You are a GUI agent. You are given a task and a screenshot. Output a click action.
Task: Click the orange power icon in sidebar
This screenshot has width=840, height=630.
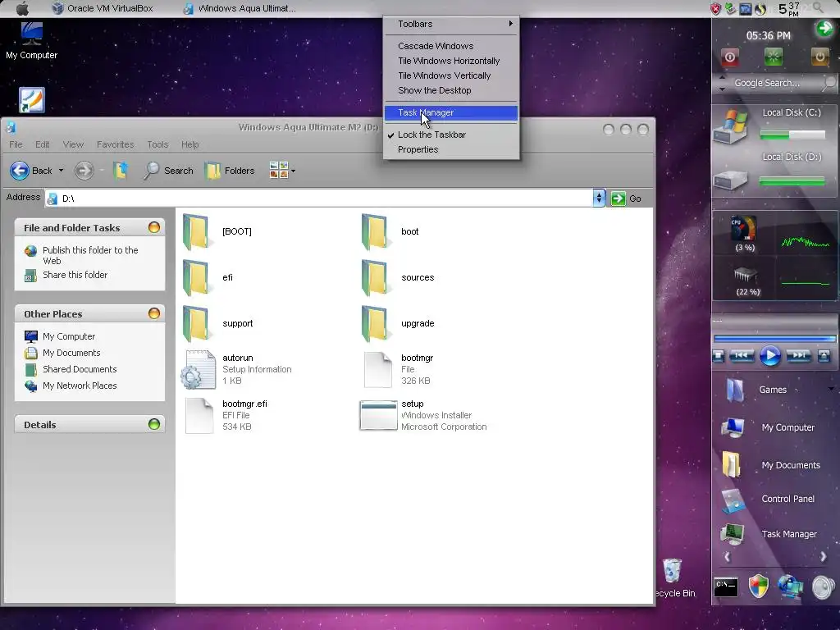pyautogui.click(x=819, y=57)
